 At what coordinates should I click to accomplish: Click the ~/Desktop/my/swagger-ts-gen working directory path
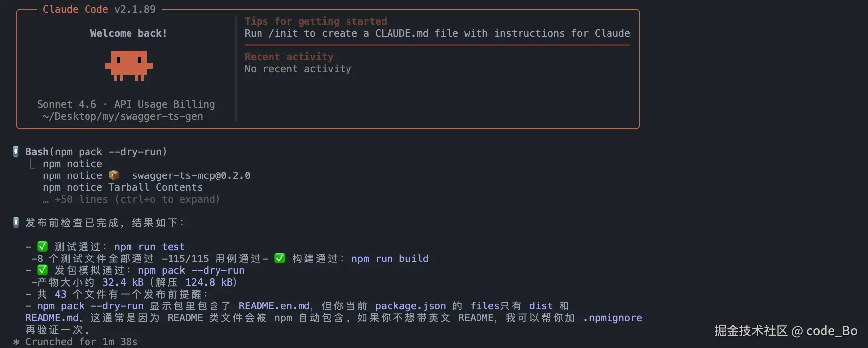[123, 116]
